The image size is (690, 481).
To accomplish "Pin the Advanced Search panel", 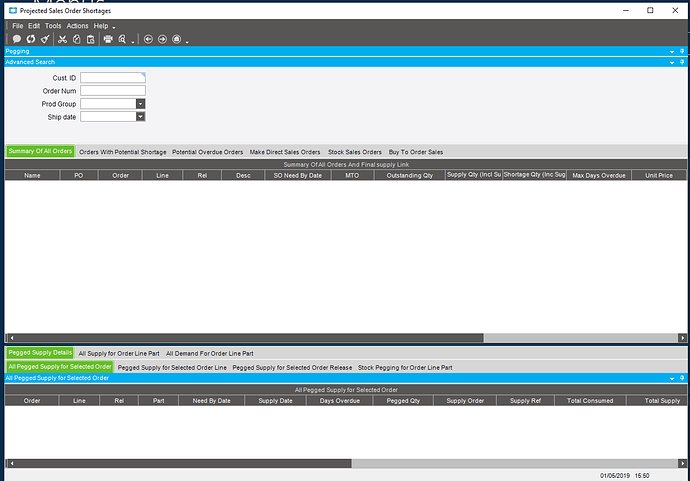I will (x=682, y=62).
